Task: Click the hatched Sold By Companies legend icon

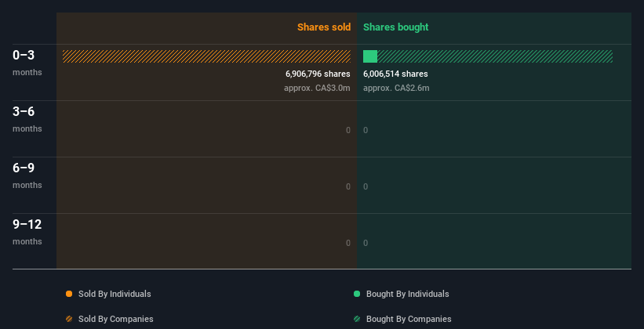Action: (x=69, y=319)
